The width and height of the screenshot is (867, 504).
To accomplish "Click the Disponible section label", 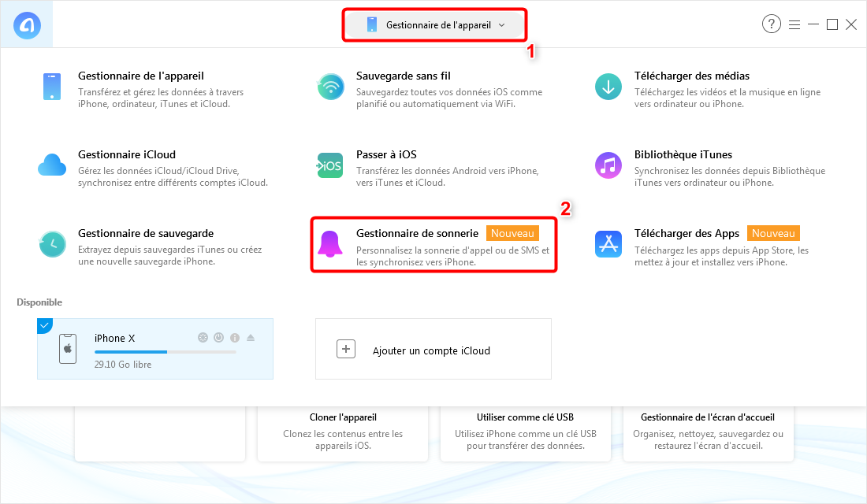I will click(39, 302).
